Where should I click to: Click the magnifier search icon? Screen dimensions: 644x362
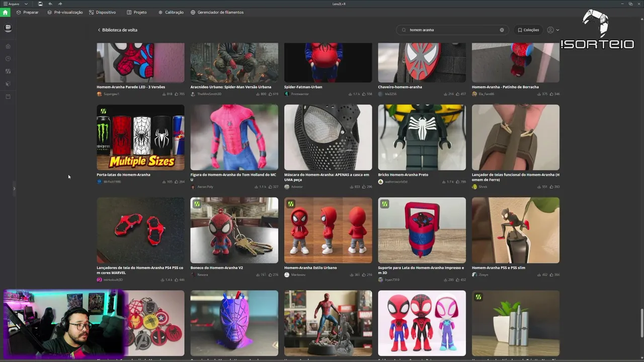pos(404,30)
